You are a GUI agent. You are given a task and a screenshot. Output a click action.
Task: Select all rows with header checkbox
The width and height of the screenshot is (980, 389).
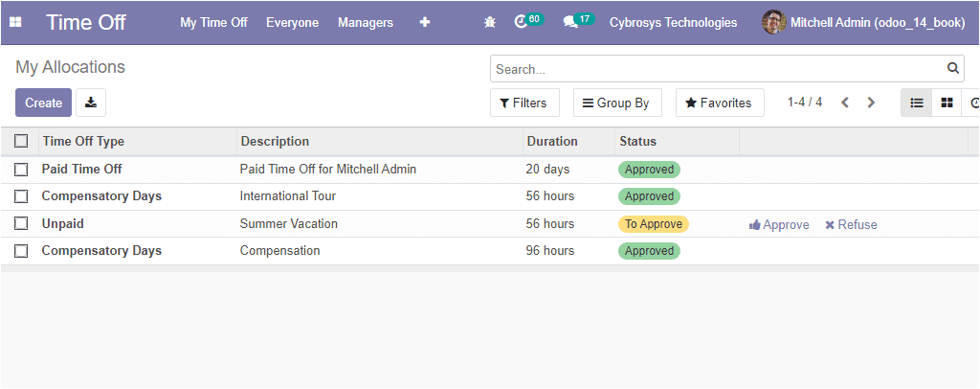pos(21,142)
